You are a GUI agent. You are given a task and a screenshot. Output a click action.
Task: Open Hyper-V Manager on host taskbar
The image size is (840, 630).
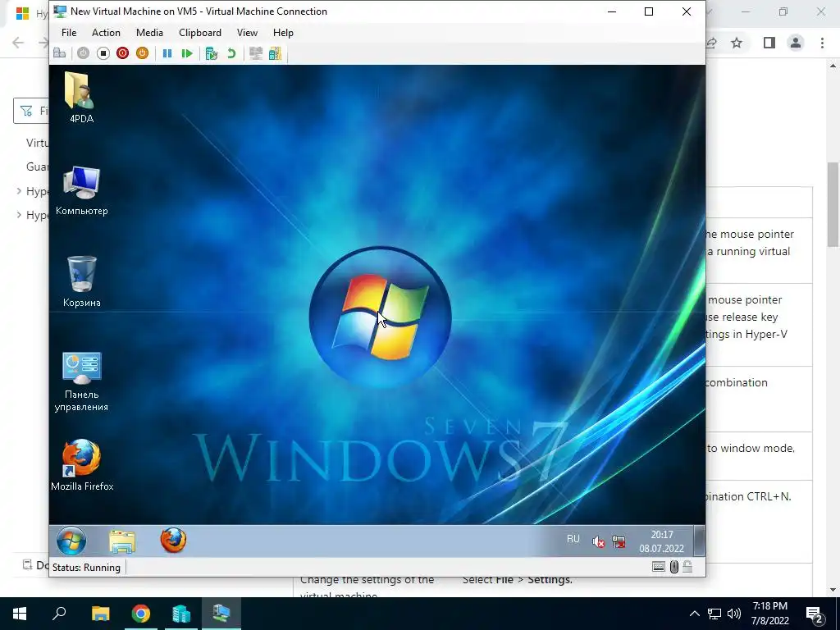click(181, 614)
